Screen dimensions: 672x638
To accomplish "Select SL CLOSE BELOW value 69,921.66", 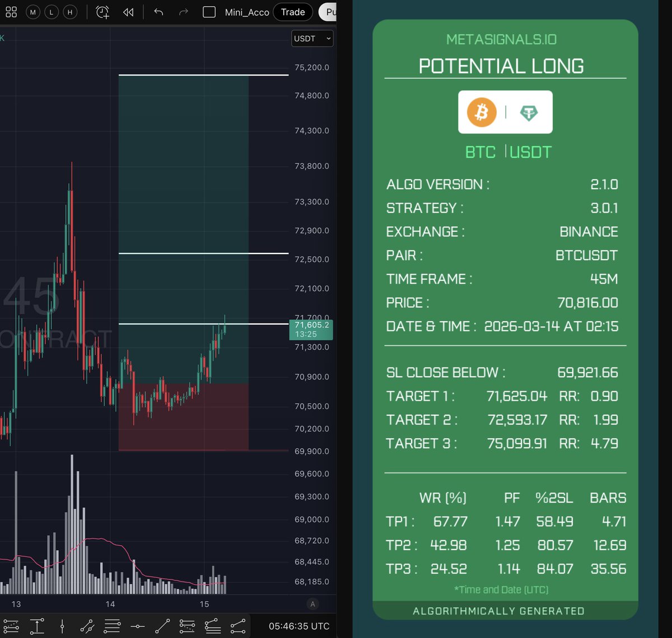I will (x=588, y=372).
